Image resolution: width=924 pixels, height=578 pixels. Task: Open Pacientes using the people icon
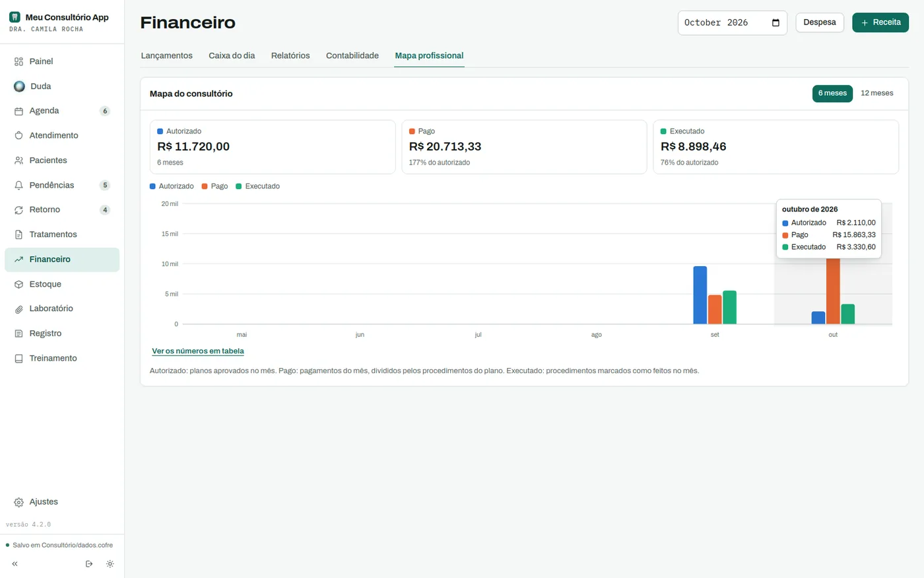(18, 161)
